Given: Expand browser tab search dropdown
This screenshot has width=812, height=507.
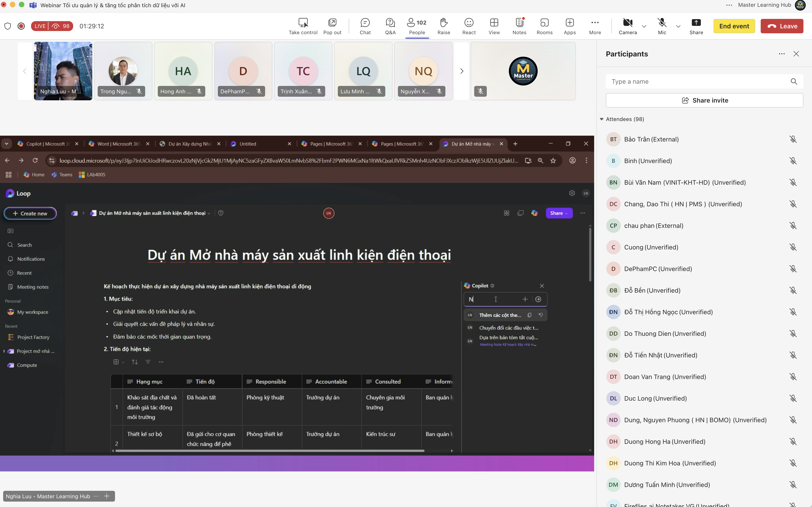Looking at the screenshot, I should (x=6, y=144).
